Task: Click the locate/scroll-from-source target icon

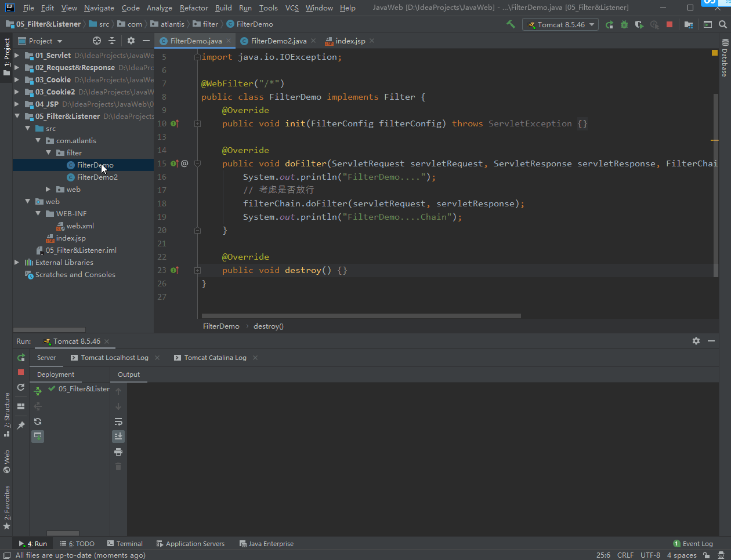Action: click(97, 41)
